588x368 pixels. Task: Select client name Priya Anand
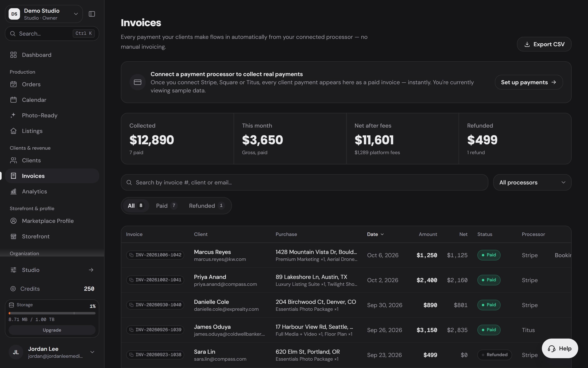210,277
